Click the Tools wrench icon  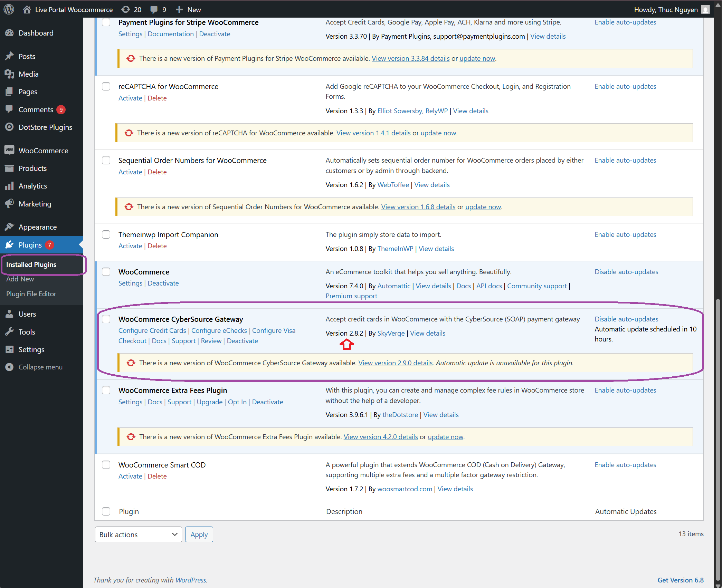click(x=9, y=332)
